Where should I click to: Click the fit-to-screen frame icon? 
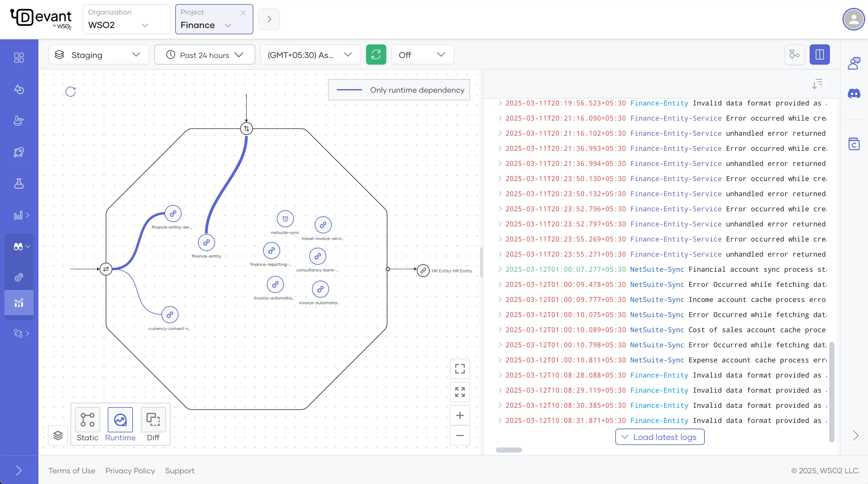(x=460, y=369)
